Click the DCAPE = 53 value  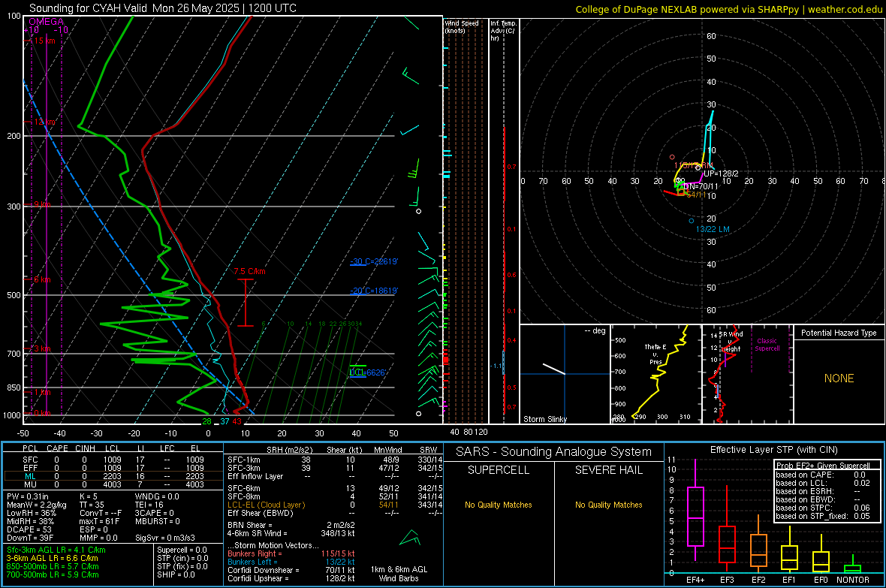point(29,529)
